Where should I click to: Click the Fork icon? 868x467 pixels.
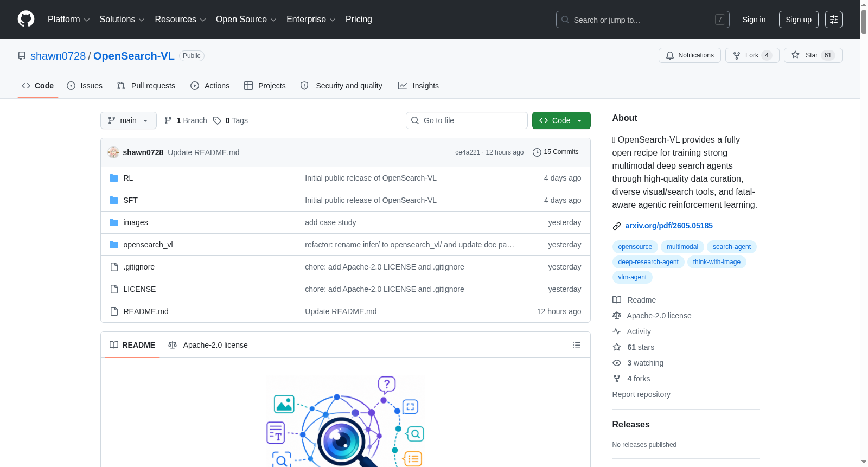tap(737, 55)
